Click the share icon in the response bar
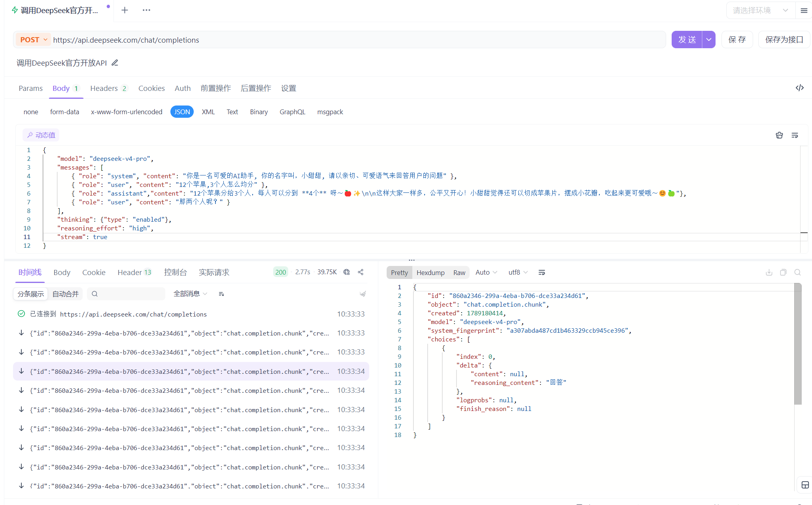This screenshot has width=812, height=505. pyautogui.click(x=361, y=272)
